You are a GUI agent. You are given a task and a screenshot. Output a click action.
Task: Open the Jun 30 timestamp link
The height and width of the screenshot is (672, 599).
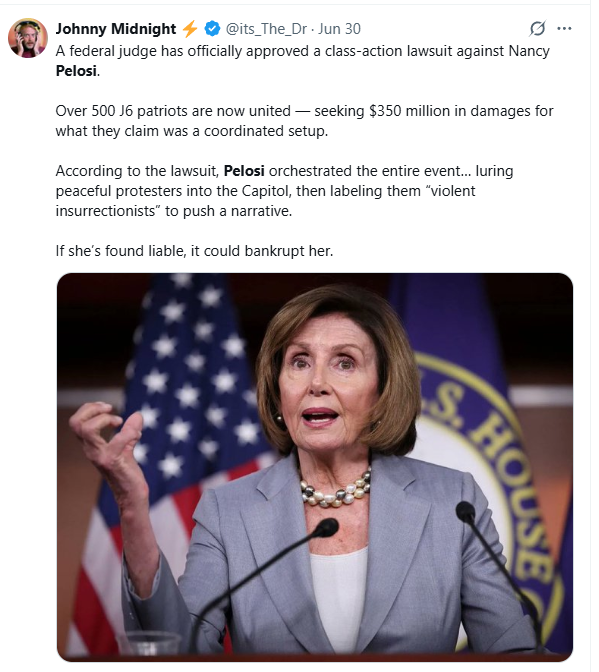[x=339, y=29]
